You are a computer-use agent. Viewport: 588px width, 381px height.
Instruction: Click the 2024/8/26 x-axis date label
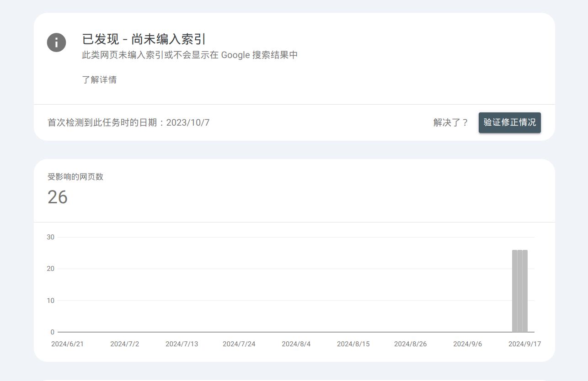point(410,344)
